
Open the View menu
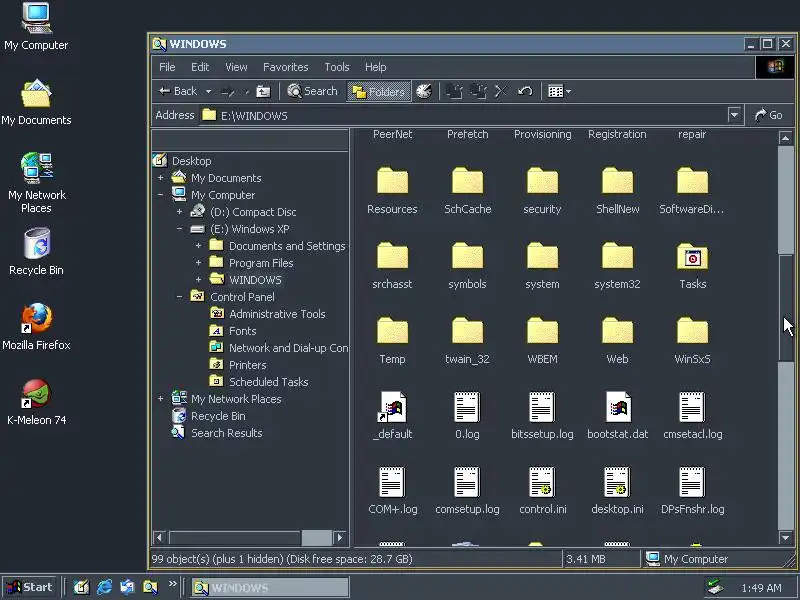click(236, 67)
